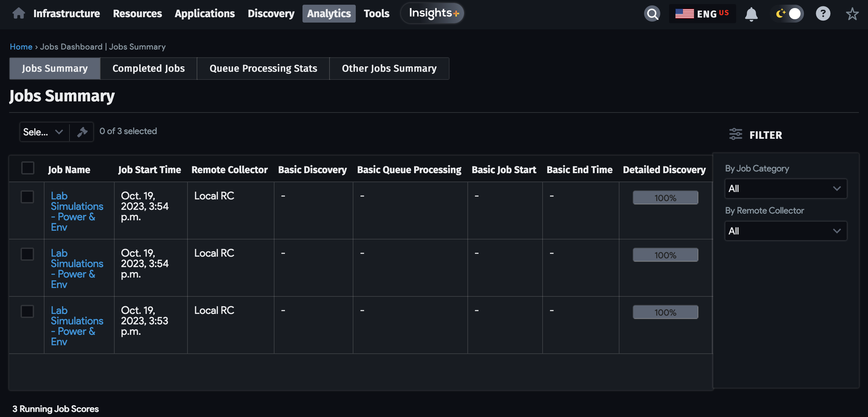
Task: Click first row 100% Detailed Discovery progress bar
Action: click(x=665, y=198)
